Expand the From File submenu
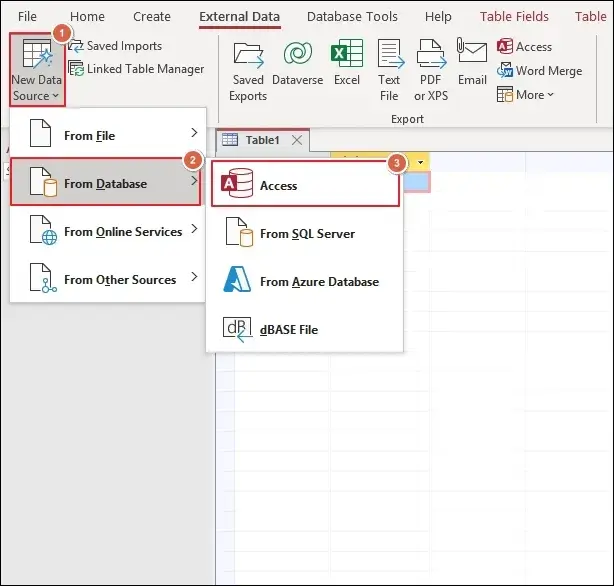614x586 pixels. (x=108, y=135)
